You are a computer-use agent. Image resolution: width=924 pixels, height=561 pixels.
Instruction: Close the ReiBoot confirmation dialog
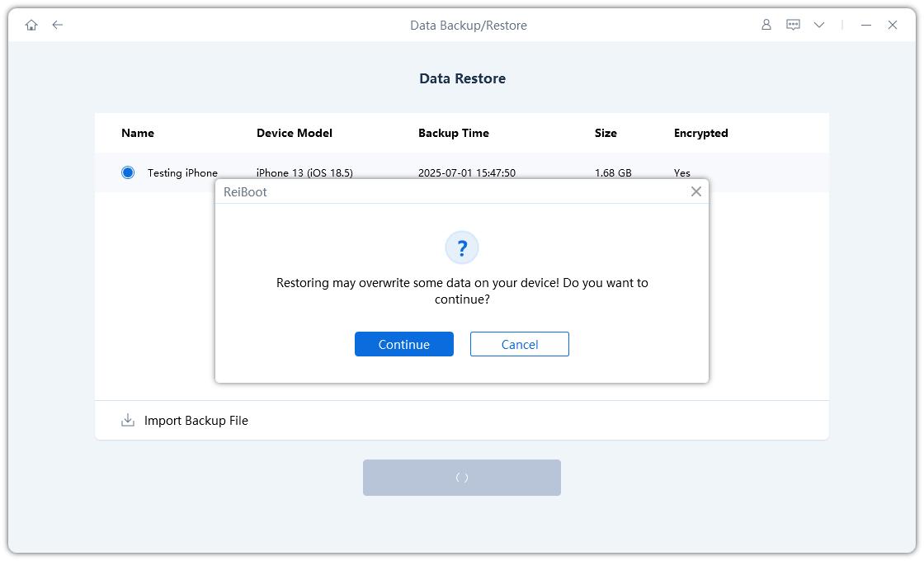696,191
